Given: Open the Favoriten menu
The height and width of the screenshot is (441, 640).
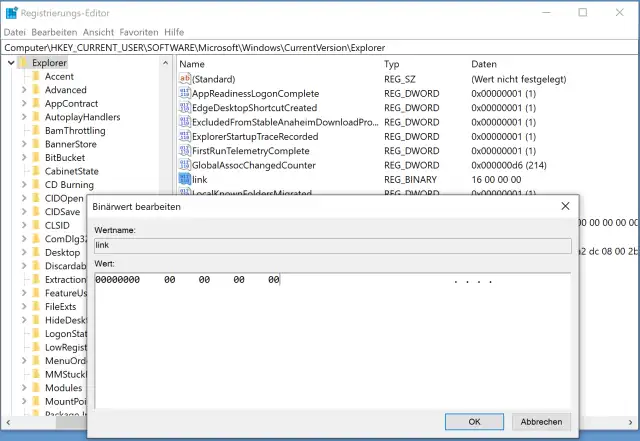Looking at the screenshot, I should tap(139, 32).
